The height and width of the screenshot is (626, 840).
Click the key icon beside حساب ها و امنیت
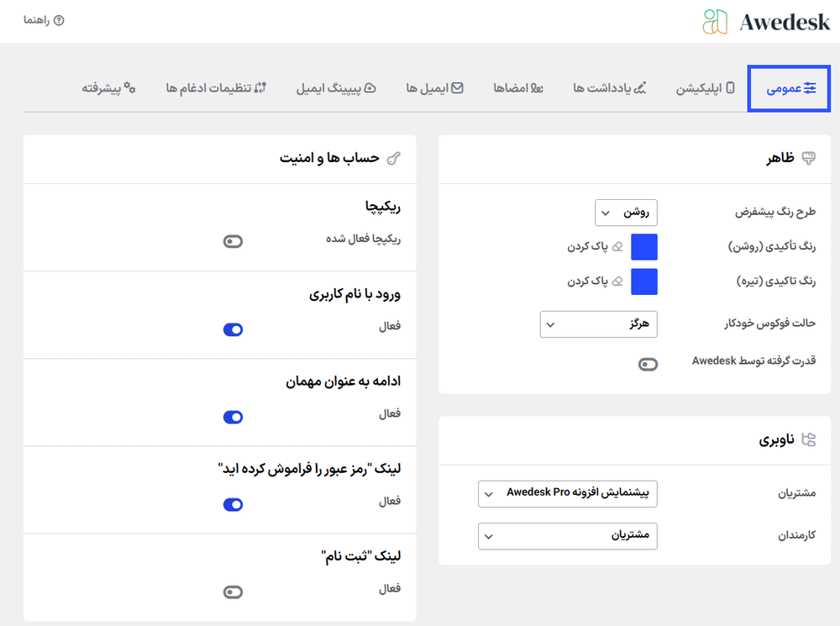click(392, 158)
